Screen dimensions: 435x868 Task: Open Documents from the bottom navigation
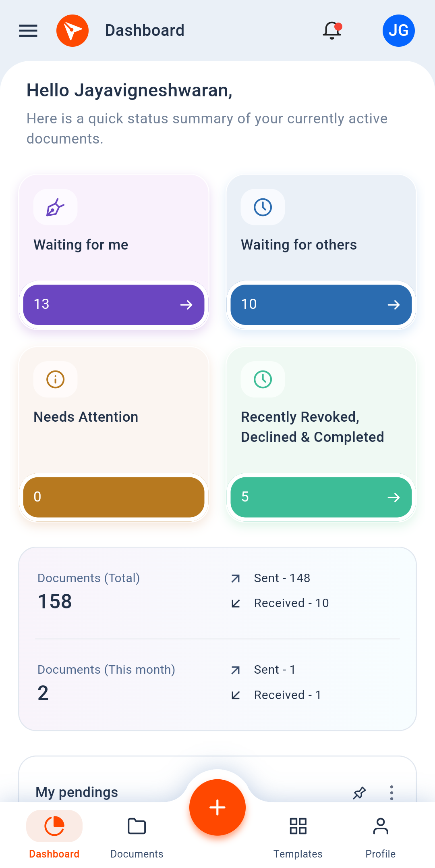coord(137,834)
